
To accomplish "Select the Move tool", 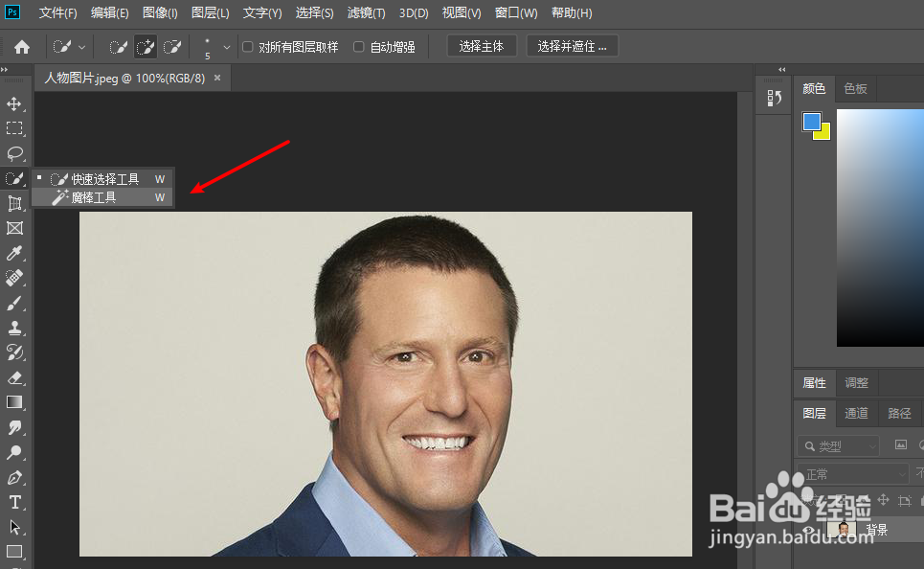I will (x=14, y=103).
